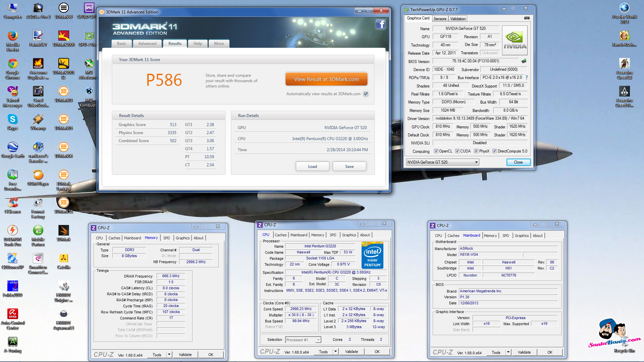The image size is (644, 362).
Task: Open the Google Chrome desktop icon
Action: (x=13, y=69)
